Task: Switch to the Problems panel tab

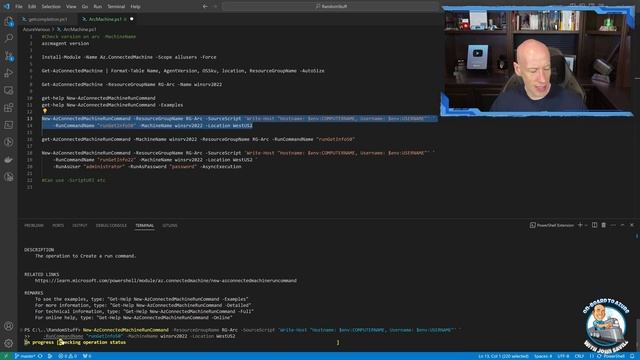Action: (34, 225)
